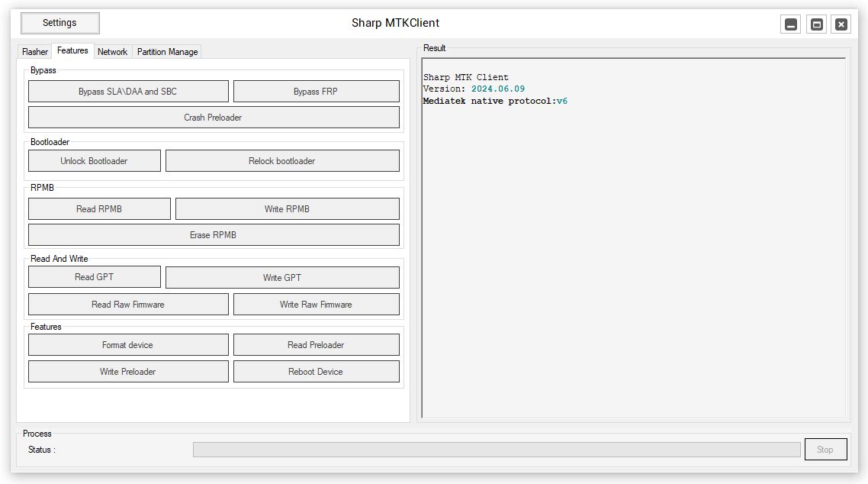The height and width of the screenshot is (484, 868).
Task: Click the Write GPT button
Action: (x=281, y=277)
